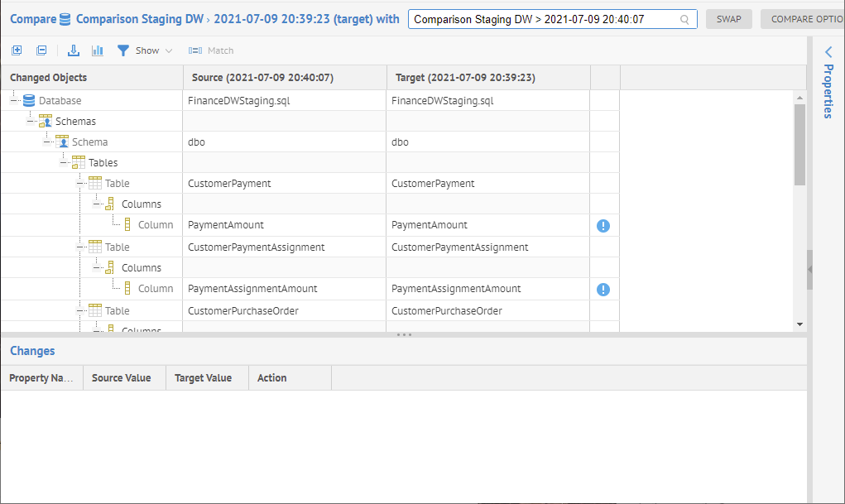This screenshot has height=504, width=845.
Task: Open COMPARE OPTIONS button
Action: tap(801, 19)
